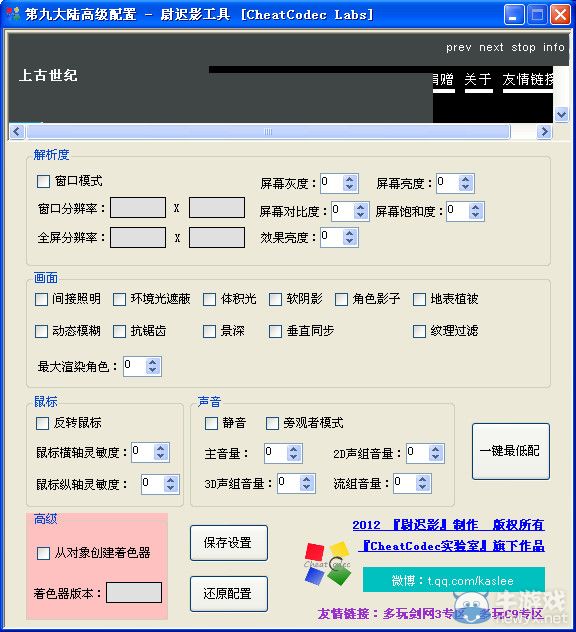This screenshot has width=576, height=632.
Task: Decrease the 屏幕饱和度 value with down arrow
Action: (476, 215)
